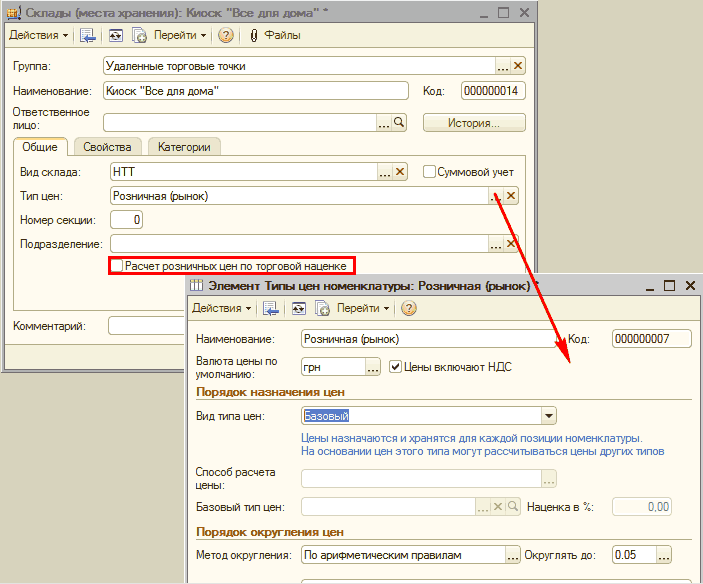Toggle Расчет розничных цен по торговой наценке
The height and width of the screenshot is (584, 703).
[x=117, y=266]
